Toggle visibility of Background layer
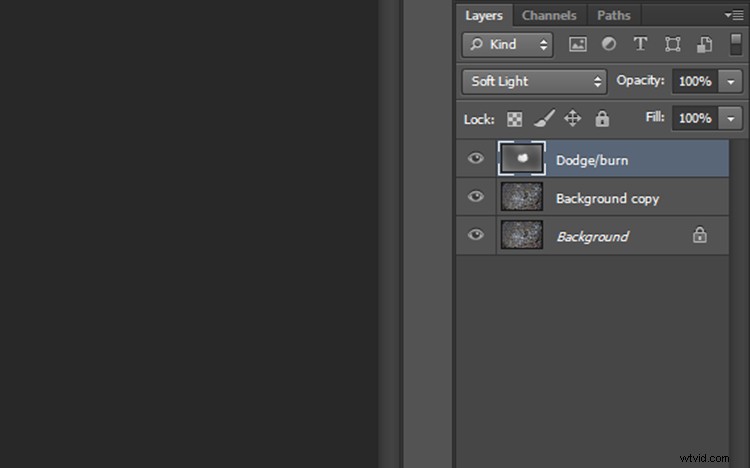The width and height of the screenshot is (750, 468). [475, 235]
